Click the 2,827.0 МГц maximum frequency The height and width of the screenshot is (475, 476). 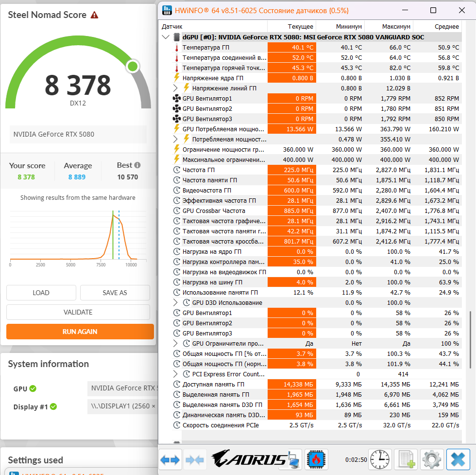click(393, 170)
